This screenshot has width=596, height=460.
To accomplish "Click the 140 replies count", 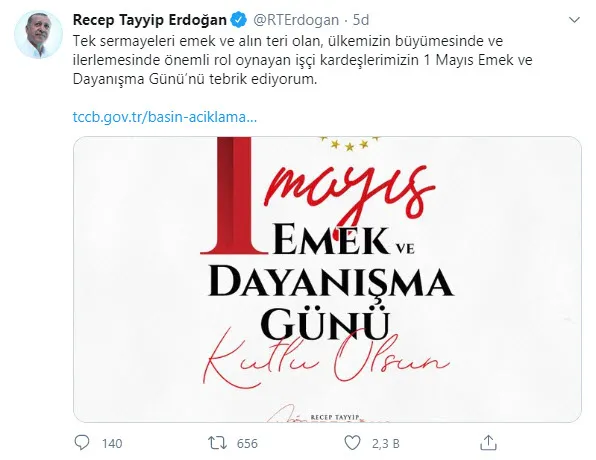I will pyautogui.click(x=112, y=444).
